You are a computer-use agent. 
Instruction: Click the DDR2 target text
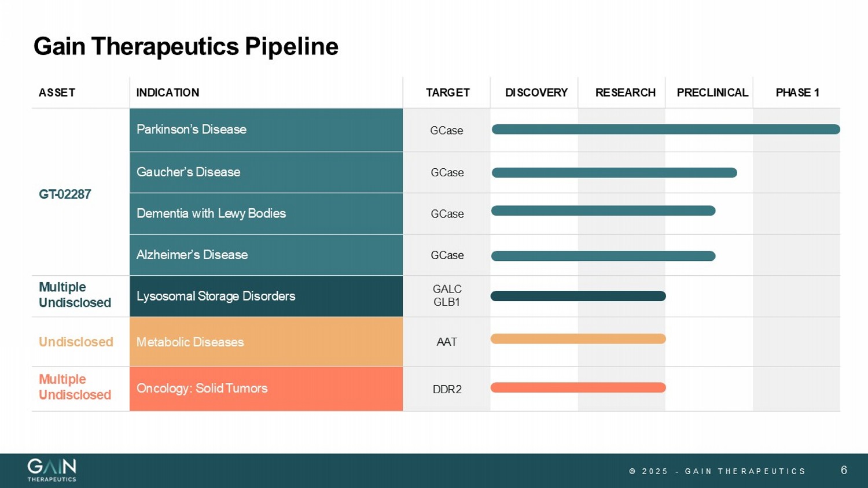pyautogui.click(x=447, y=389)
